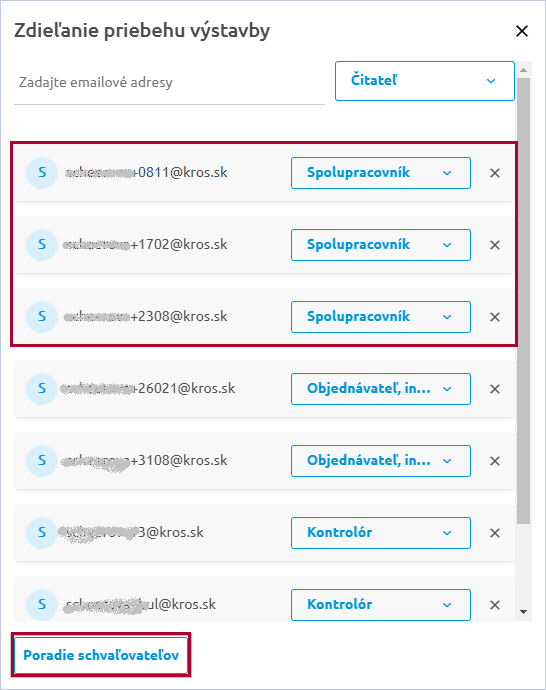Remove the +1702@kros.sk user entry
The image size is (546, 690).
(495, 245)
